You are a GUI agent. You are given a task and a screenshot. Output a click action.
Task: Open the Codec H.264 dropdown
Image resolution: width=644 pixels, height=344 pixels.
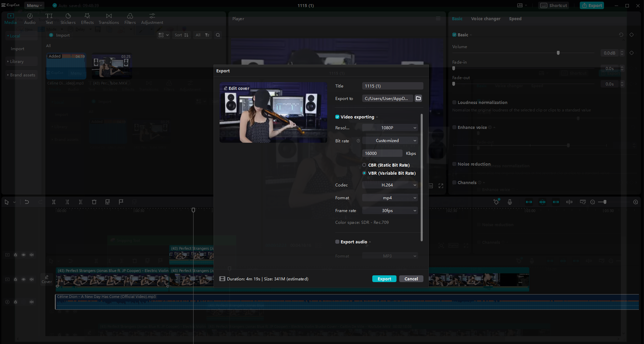[390, 185]
